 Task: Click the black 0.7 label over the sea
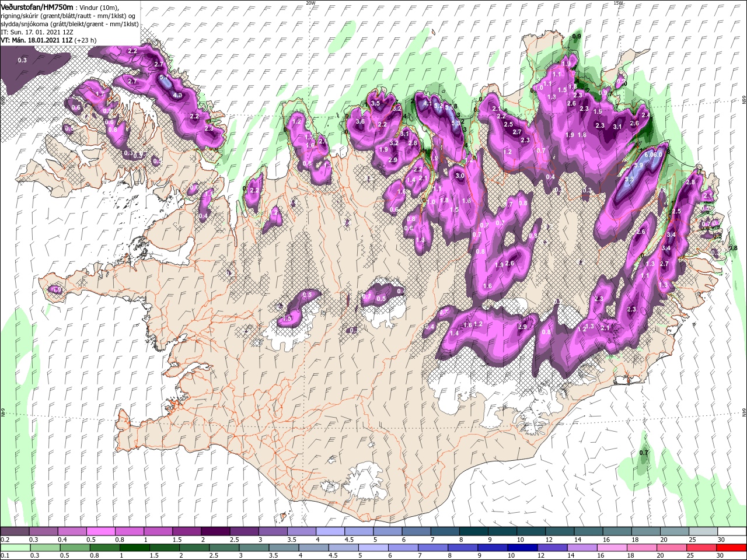(x=644, y=453)
